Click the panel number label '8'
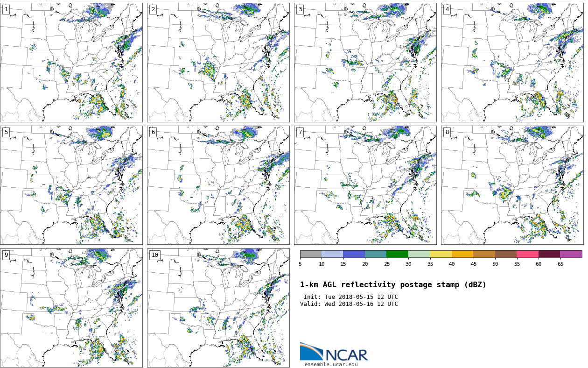 click(x=447, y=132)
